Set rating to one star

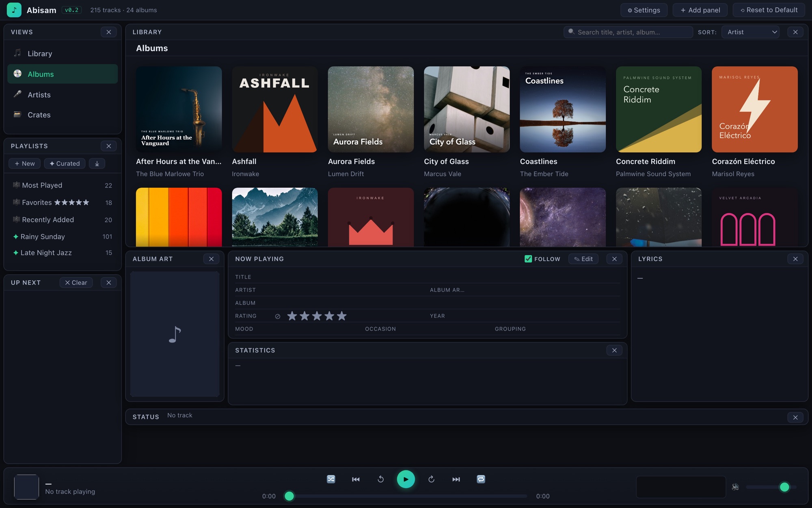292,316
